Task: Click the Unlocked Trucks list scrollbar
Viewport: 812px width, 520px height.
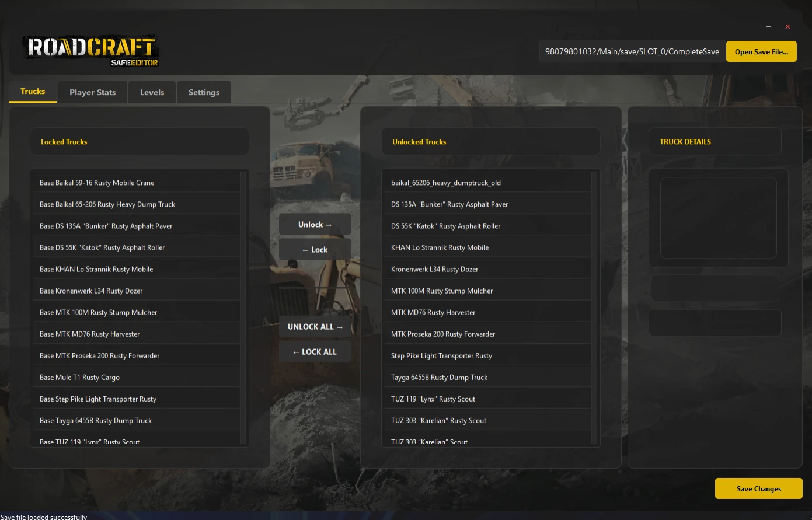Action: tap(595, 308)
